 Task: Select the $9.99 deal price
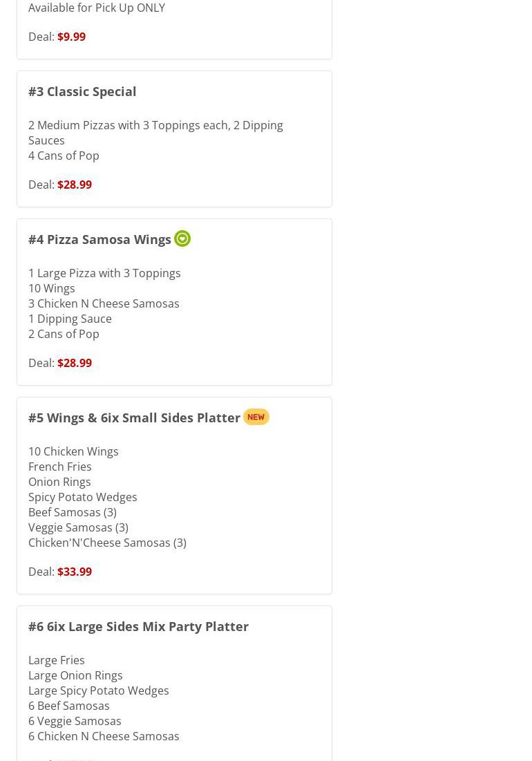71,37
